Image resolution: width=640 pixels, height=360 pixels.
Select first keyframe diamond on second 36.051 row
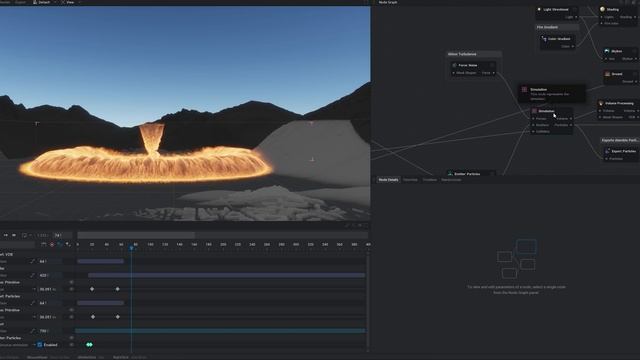[x=93, y=317]
